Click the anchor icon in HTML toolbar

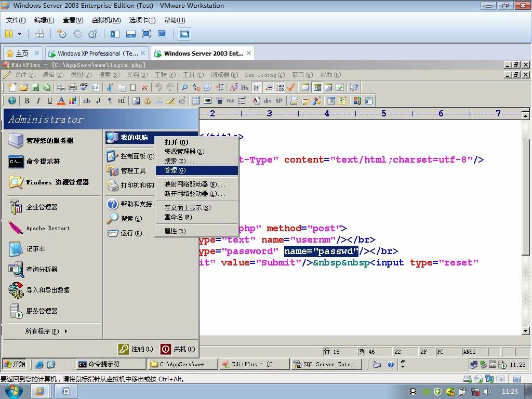[148, 101]
